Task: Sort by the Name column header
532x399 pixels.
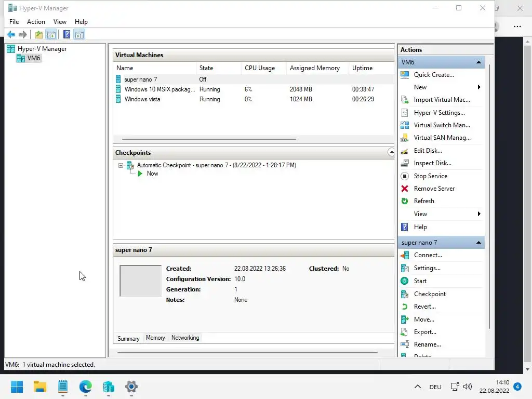Action: pyautogui.click(x=155, y=68)
